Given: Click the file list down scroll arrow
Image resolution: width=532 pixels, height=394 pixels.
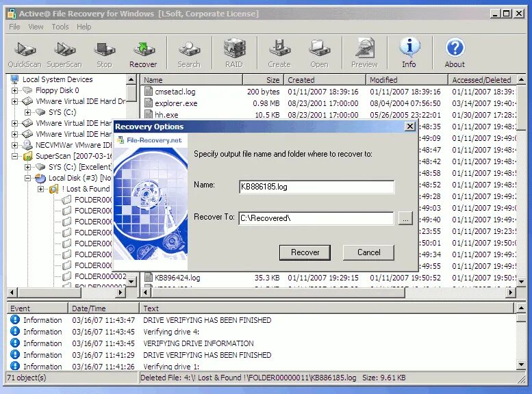Looking at the screenshot, I should point(521,281).
